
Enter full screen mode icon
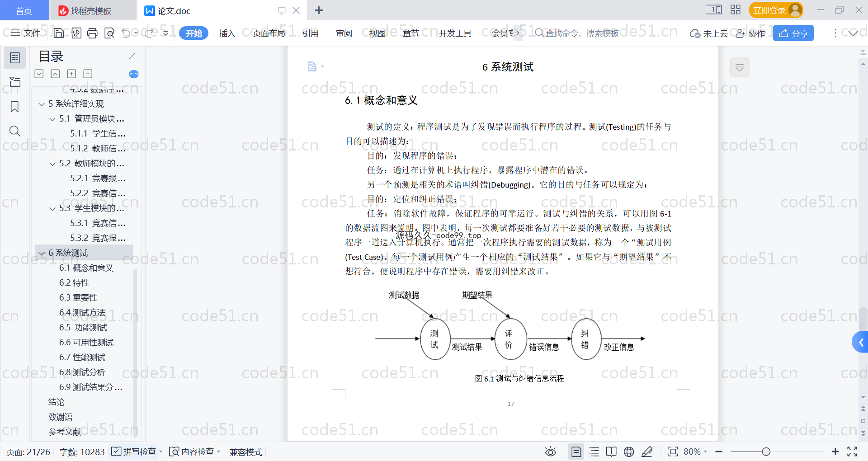pyautogui.click(x=852, y=452)
